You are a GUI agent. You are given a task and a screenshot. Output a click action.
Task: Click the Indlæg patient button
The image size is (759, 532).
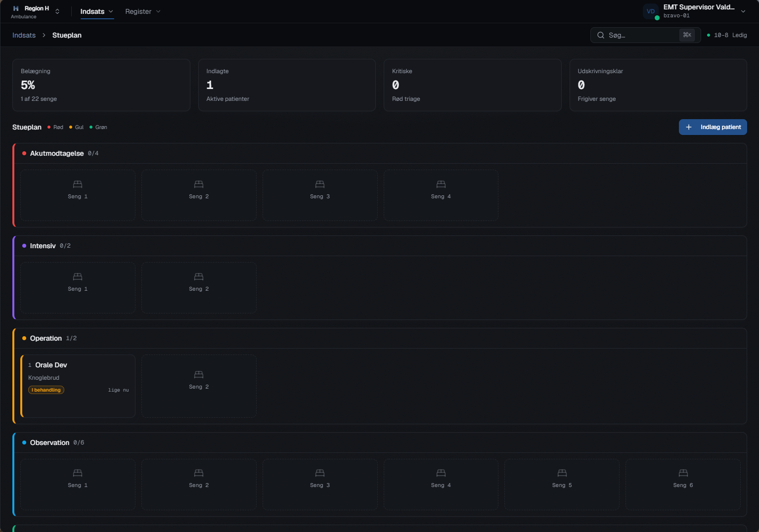pyautogui.click(x=713, y=127)
